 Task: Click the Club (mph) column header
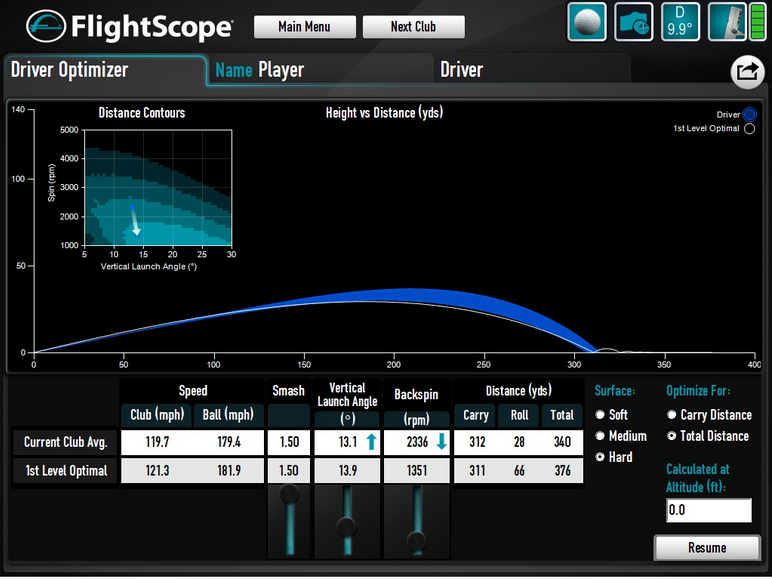(x=157, y=415)
